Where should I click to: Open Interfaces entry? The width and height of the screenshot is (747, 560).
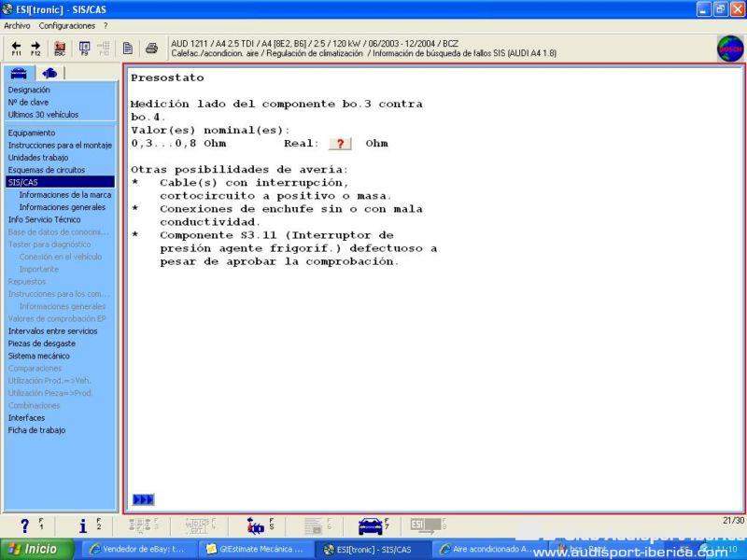[26, 417]
